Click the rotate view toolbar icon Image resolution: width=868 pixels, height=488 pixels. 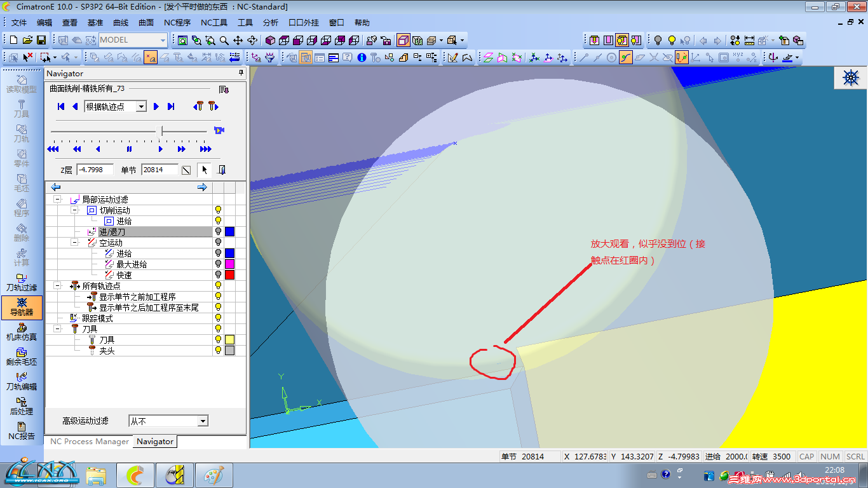tap(252, 40)
